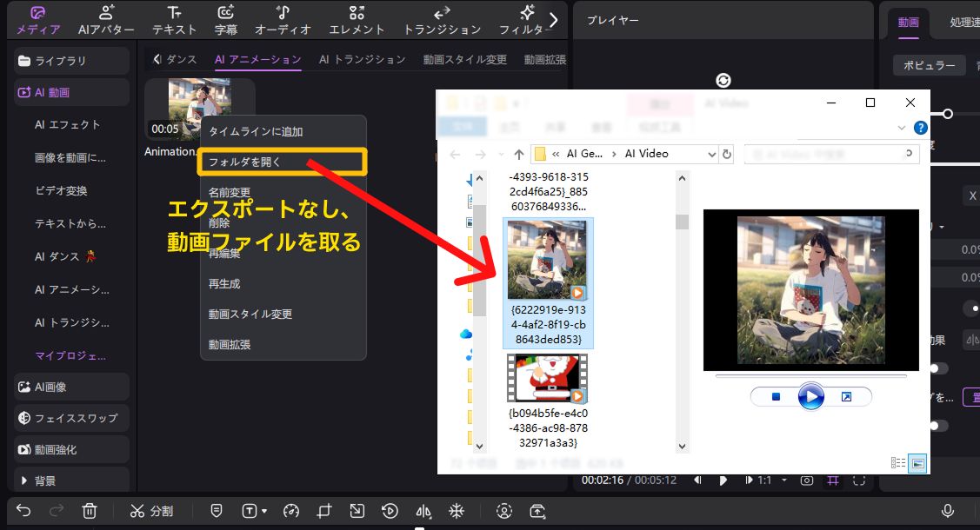Click the slider handle in the right panel
Viewport: 980px width, 530px height.
(x=947, y=113)
